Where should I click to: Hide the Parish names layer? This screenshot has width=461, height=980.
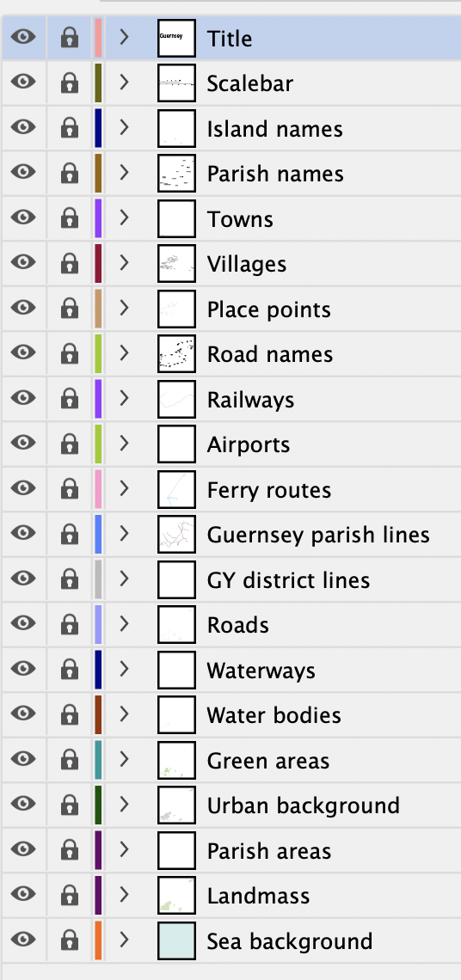coord(24,173)
